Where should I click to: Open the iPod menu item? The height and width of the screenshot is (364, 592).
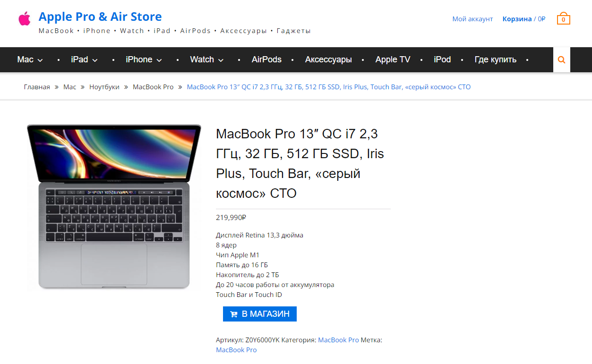[x=442, y=59]
